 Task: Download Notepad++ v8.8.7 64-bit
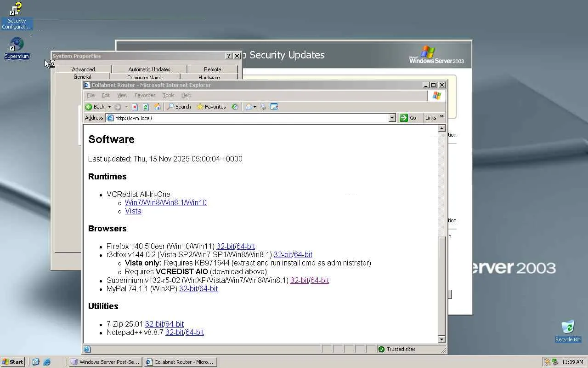[x=195, y=332]
